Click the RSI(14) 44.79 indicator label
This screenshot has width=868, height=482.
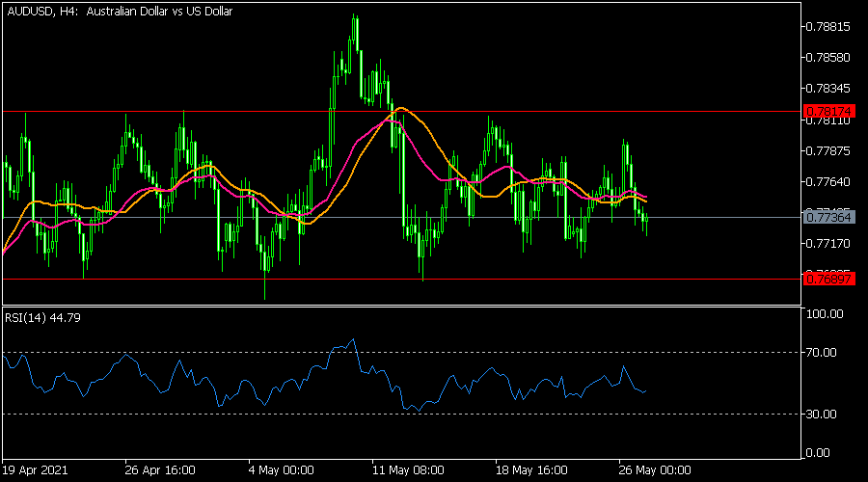(42, 319)
